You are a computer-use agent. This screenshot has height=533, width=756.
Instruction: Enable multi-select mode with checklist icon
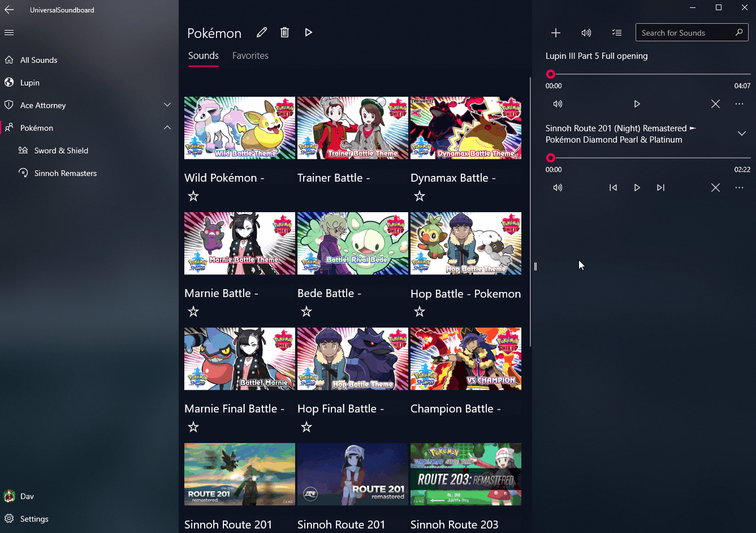pyautogui.click(x=617, y=33)
